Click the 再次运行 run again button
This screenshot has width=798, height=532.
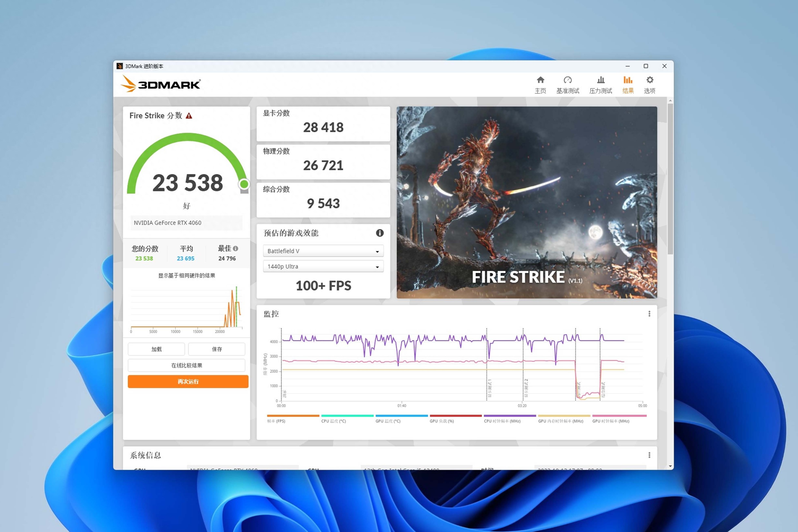click(188, 382)
